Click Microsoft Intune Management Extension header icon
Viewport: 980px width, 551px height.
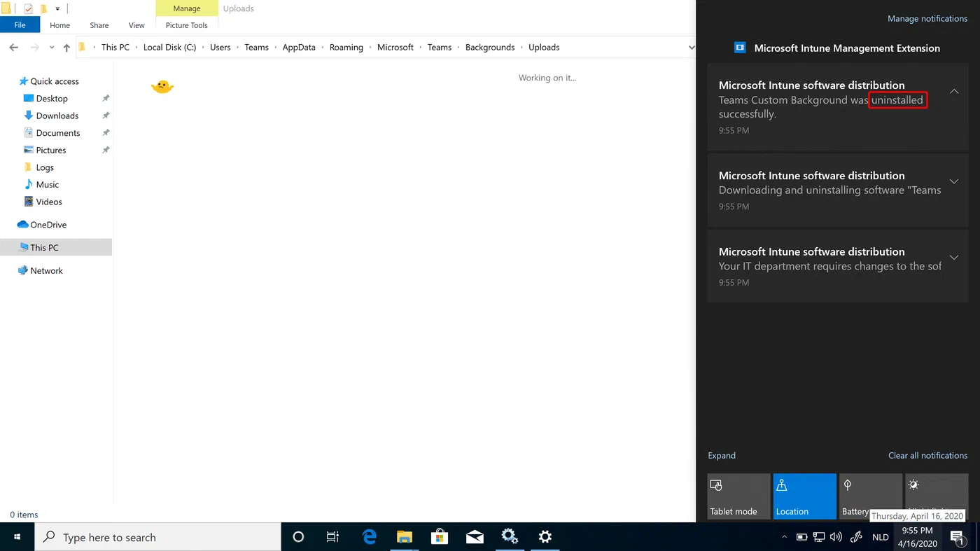(740, 48)
